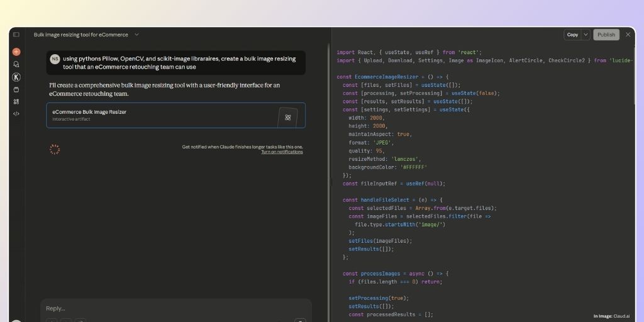644x322 pixels.
Task: Click the 'height: 2000,' code line
Action: tap(369, 126)
